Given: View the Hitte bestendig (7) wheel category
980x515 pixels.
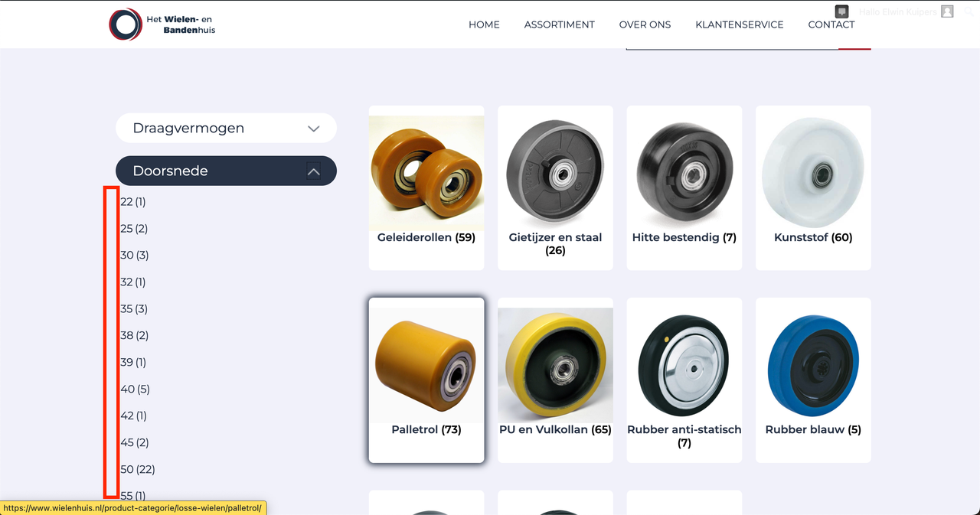Looking at the screenshot, I should pyautogui.click(x=684, y=187).
